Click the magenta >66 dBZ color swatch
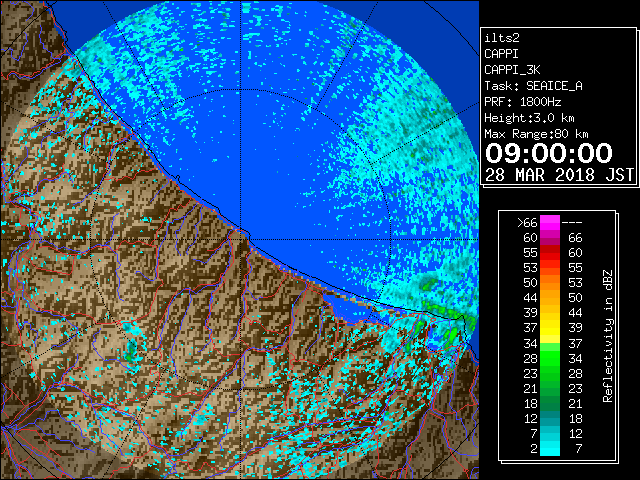The height and width of the screenshot is (480, 640). pyautogui.click(x=550, y=223)
